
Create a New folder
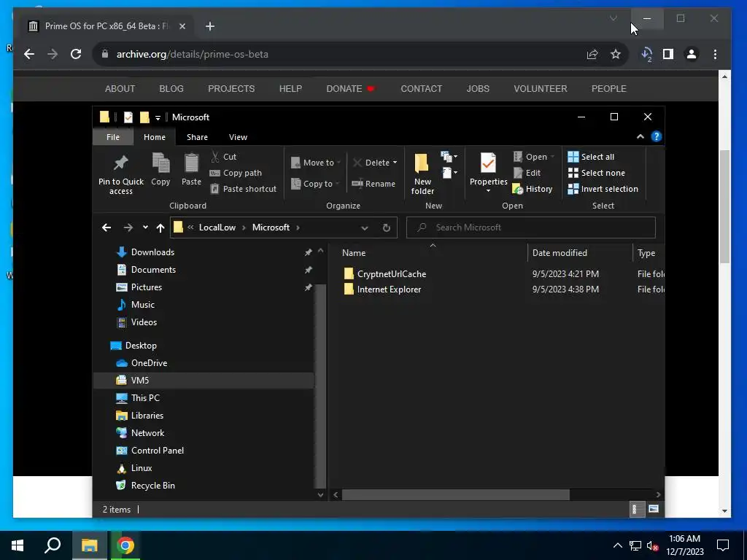coord(422,174)
